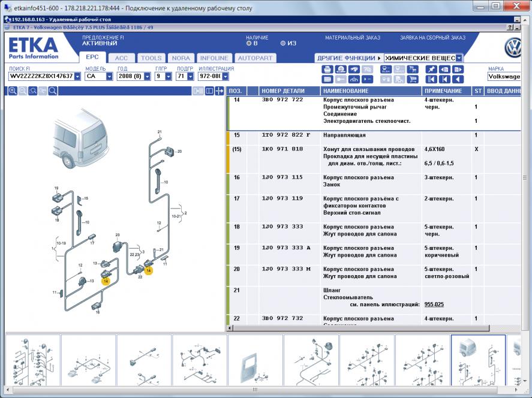
Task: Switch to the INFOLINE tab
Action: point(214,58)
